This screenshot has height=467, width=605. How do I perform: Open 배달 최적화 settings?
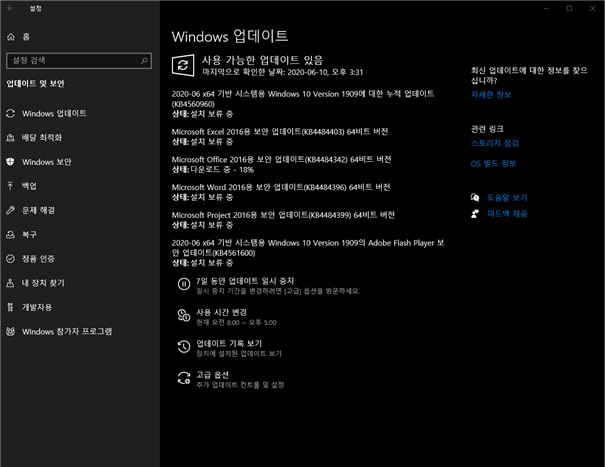pos(42,137)
